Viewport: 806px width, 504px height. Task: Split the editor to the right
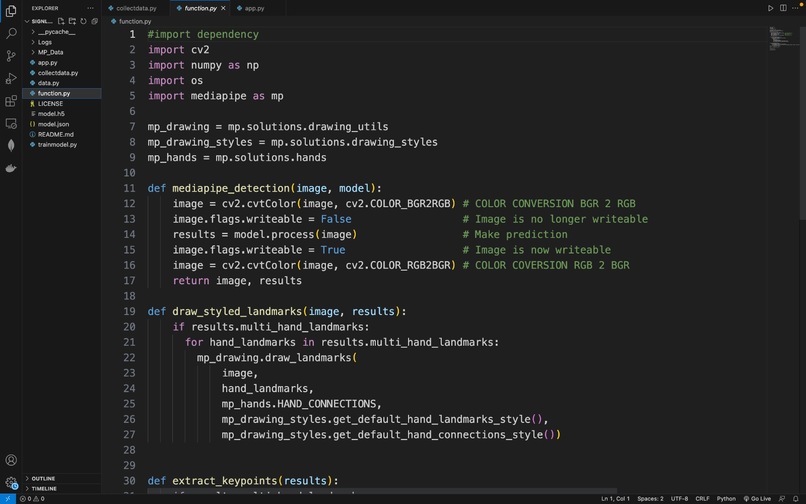click(783, 8)
